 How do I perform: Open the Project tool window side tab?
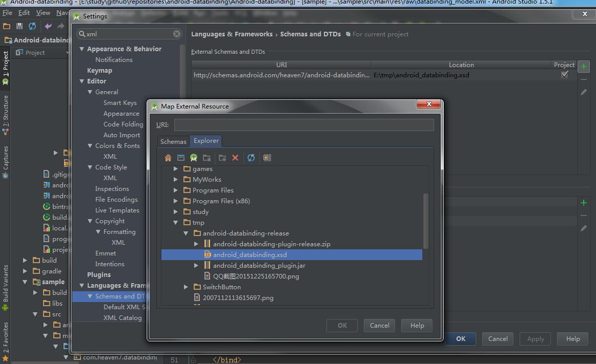5,68
